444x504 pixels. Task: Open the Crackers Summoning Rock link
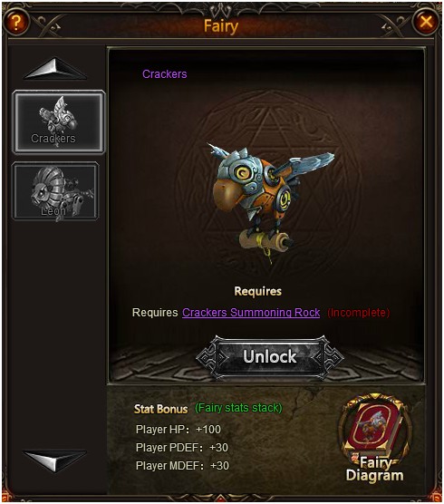(251, 313)
